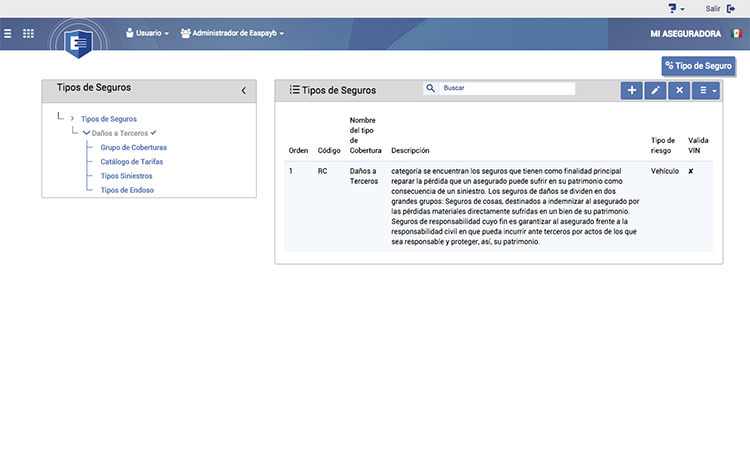
Task: Sort by the Orden column header
Action: 298,151
